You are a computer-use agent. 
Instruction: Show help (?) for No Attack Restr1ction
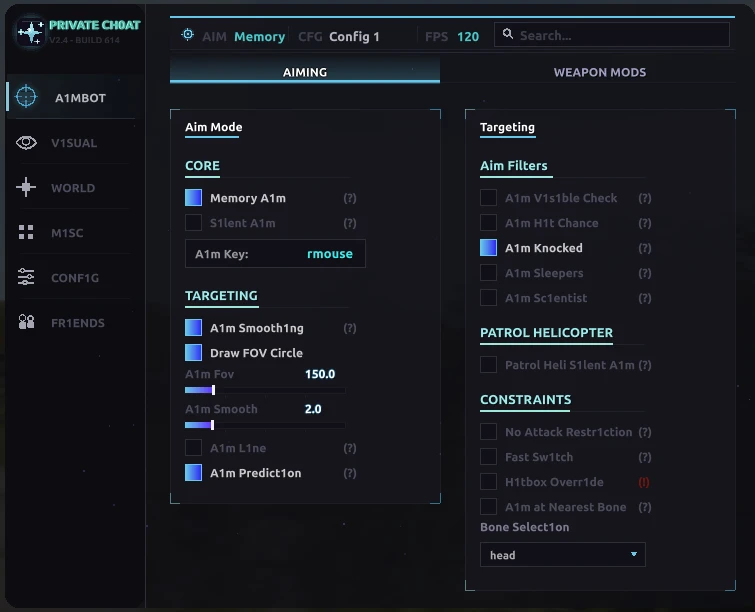coord(645,432)
